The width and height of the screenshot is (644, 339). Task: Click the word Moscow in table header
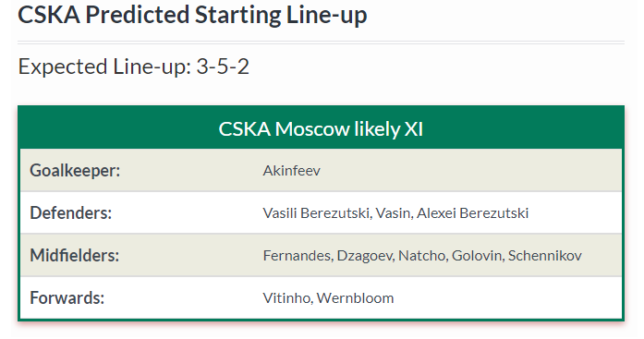tap(312, 129)
